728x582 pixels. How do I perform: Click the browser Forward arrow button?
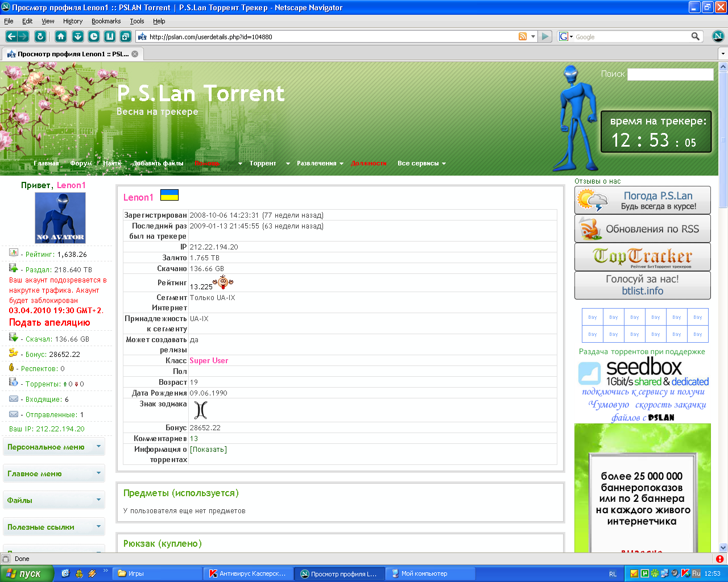pos(23,36)
